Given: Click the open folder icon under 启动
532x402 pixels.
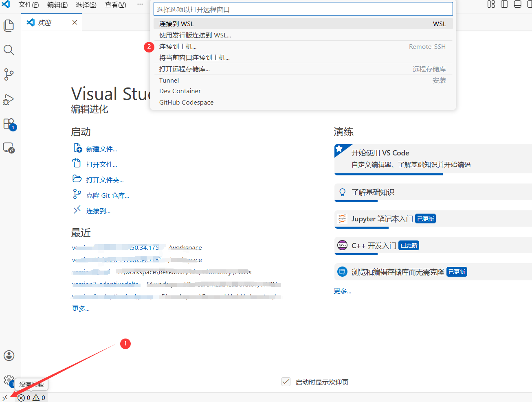Looking at the screenshot, I should pyautogui.click(x=77, y=179).
